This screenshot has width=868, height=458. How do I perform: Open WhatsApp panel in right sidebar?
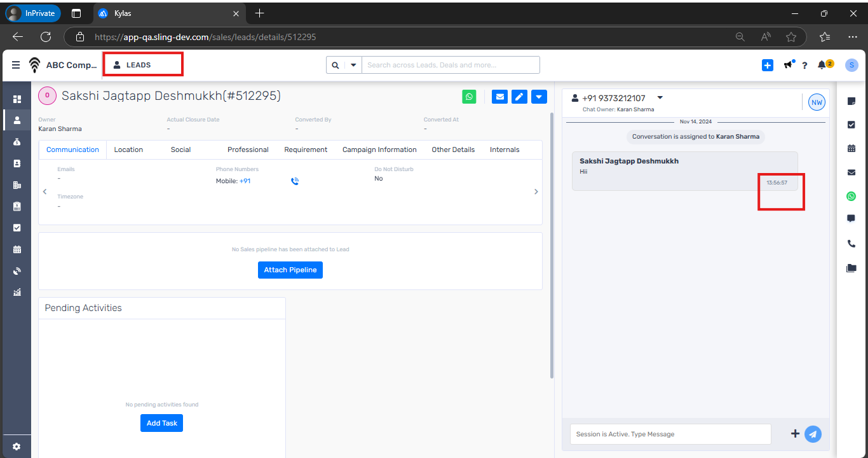tap(851, 196)
